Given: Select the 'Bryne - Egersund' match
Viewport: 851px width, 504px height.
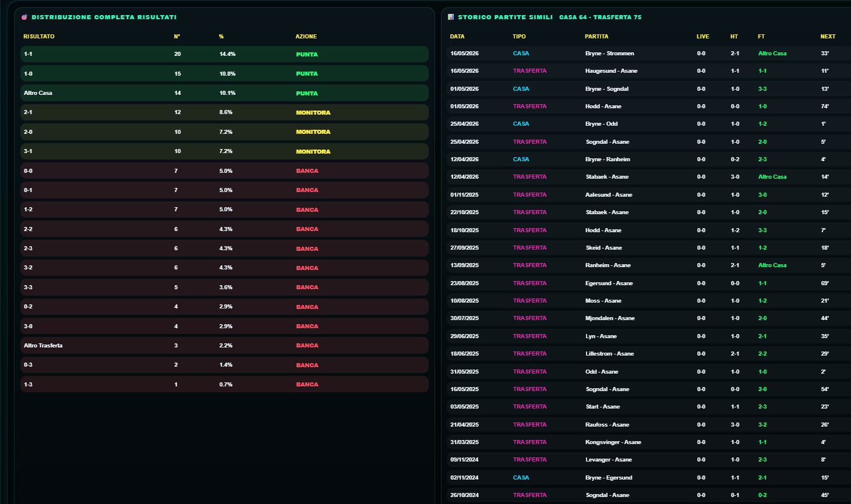Looking at the screenshot, I should (x=609, y=478).
